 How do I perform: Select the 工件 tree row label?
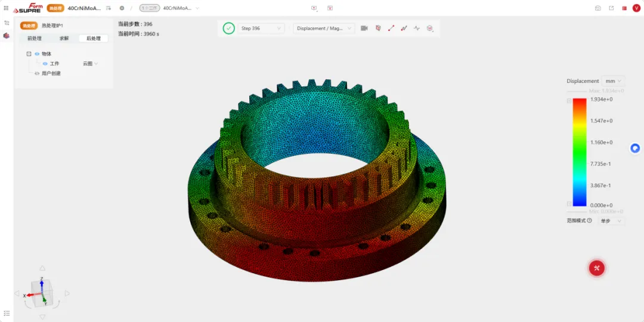(55, 64)
